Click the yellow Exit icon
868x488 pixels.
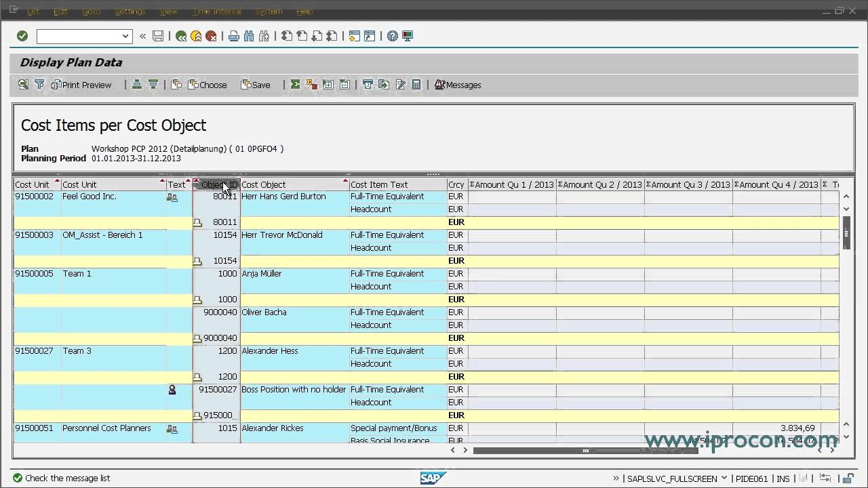[x=196, y=36]
